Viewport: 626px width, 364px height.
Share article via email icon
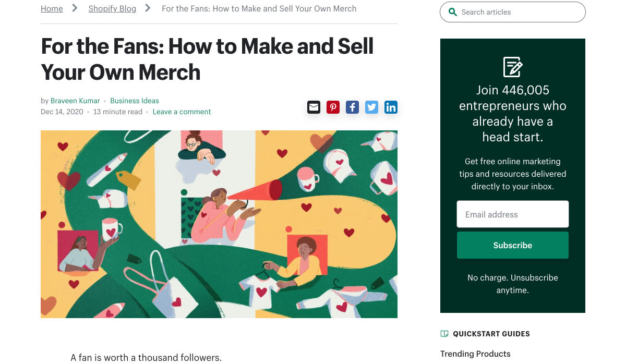tap(314, 107)
